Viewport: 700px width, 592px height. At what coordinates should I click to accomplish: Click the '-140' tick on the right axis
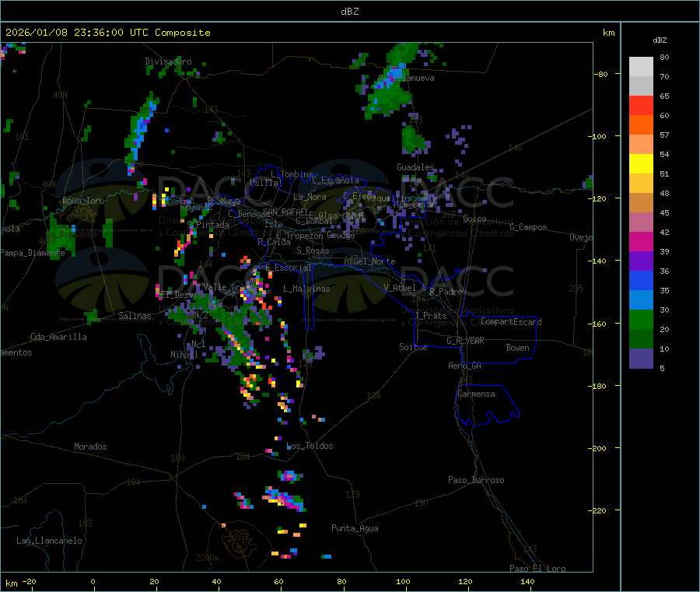pyautogui.click(x=597, y=261)
